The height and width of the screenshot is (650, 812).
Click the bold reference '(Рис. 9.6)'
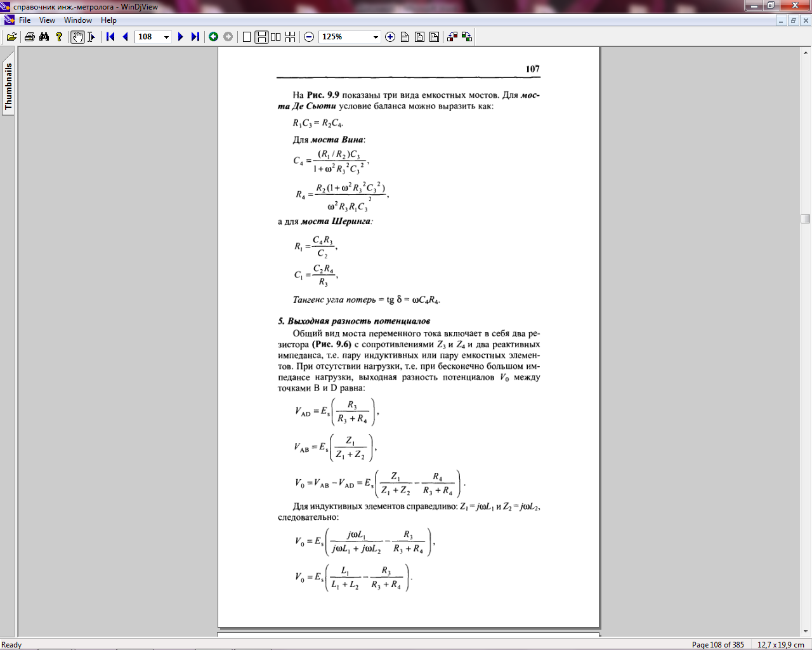[331, 345]
